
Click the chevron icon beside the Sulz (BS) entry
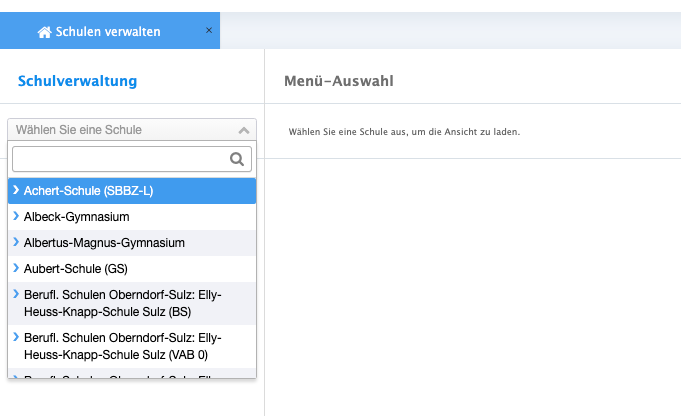pos(16,294)
